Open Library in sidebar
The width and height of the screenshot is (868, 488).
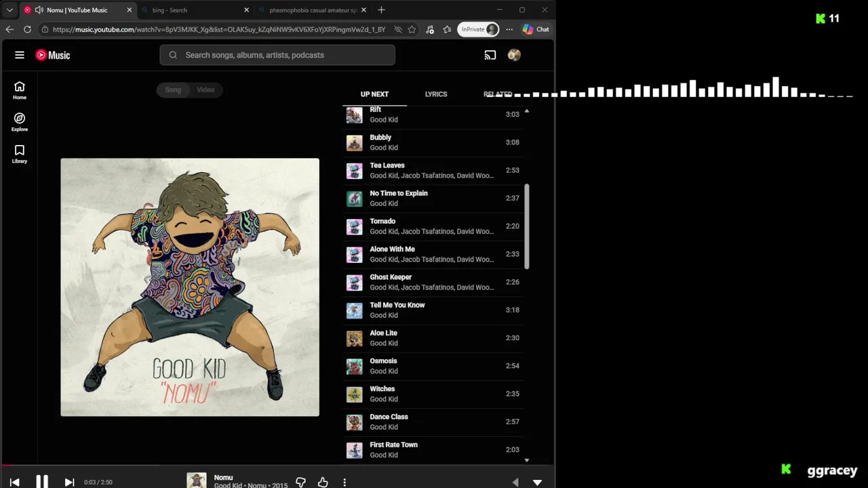point(20,154)
